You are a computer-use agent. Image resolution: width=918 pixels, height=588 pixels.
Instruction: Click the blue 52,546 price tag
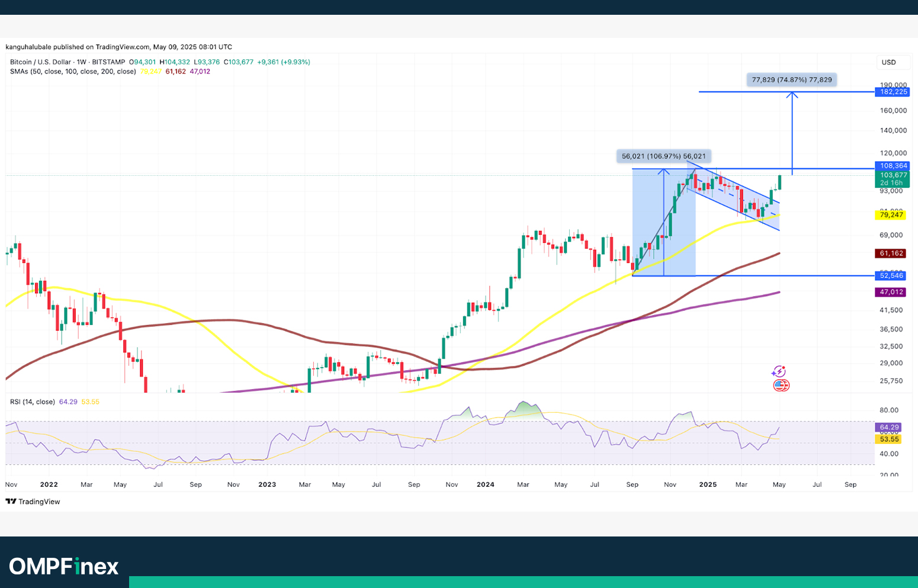pos(890,276)
